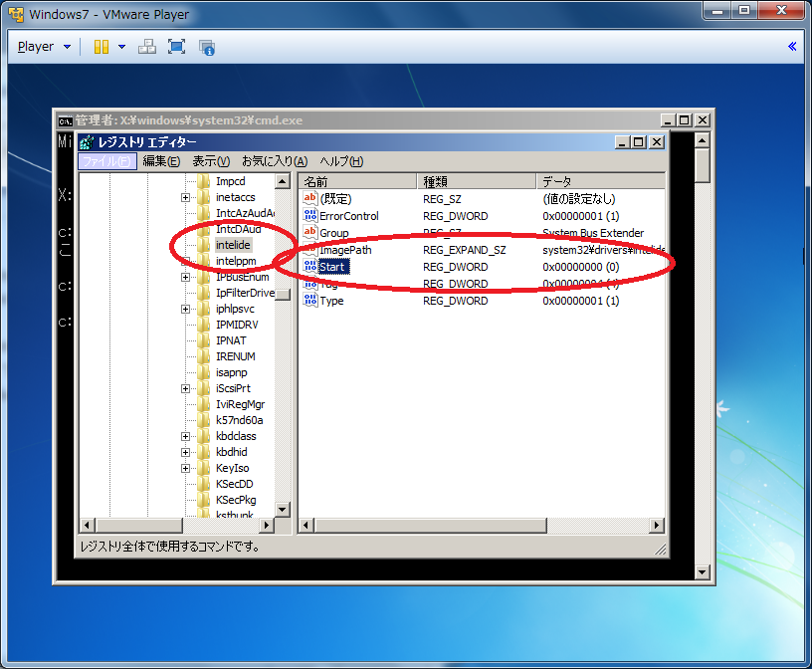Expand the iphlpsvc tree node
This screenshot has height=669, width=812.
[x=185, y=310]
